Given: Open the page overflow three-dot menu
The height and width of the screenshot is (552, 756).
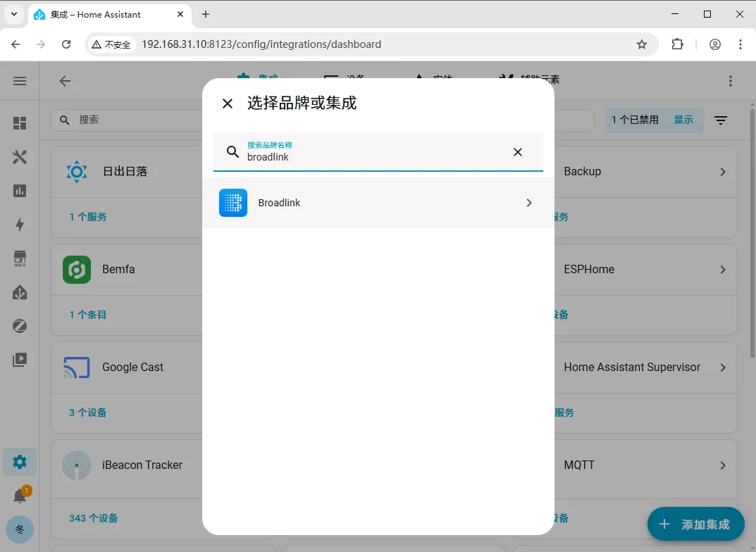Looking at the screenshot, I should pyautogui.click(x=731, y=81).
